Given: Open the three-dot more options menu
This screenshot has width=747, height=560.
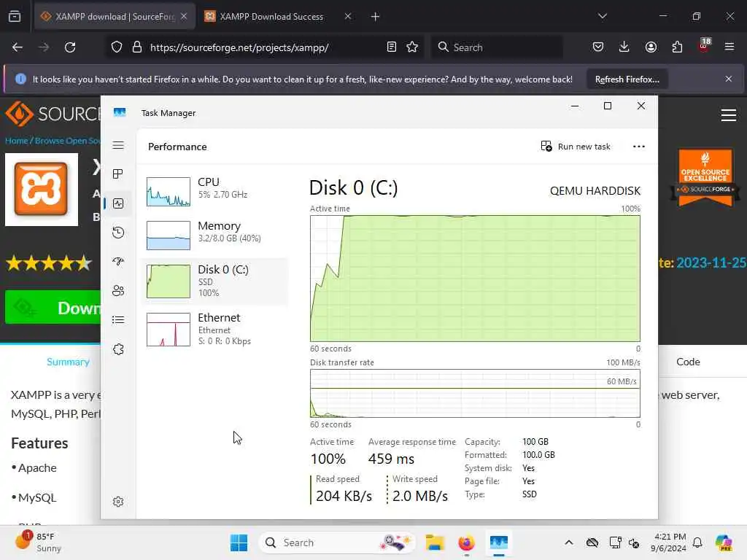Looking at the screenshot, I should (x=639, y=146).
